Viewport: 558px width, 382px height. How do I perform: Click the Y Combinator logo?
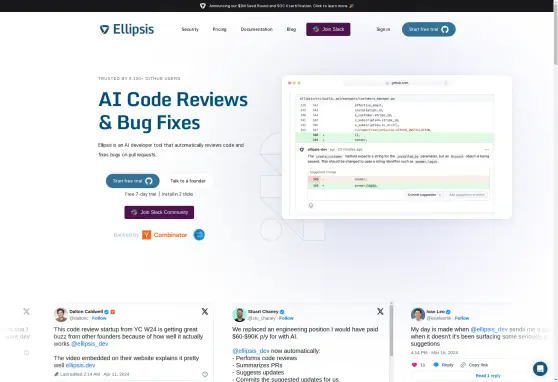[164, 235]
